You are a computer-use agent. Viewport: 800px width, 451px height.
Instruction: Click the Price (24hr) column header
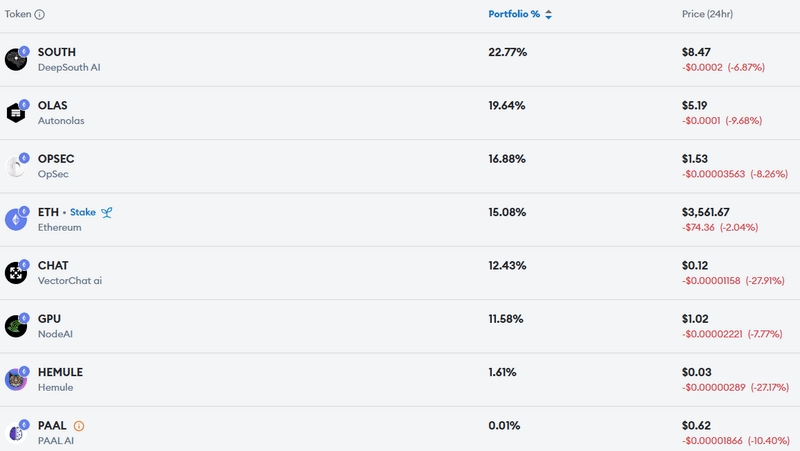pos(707,14)
